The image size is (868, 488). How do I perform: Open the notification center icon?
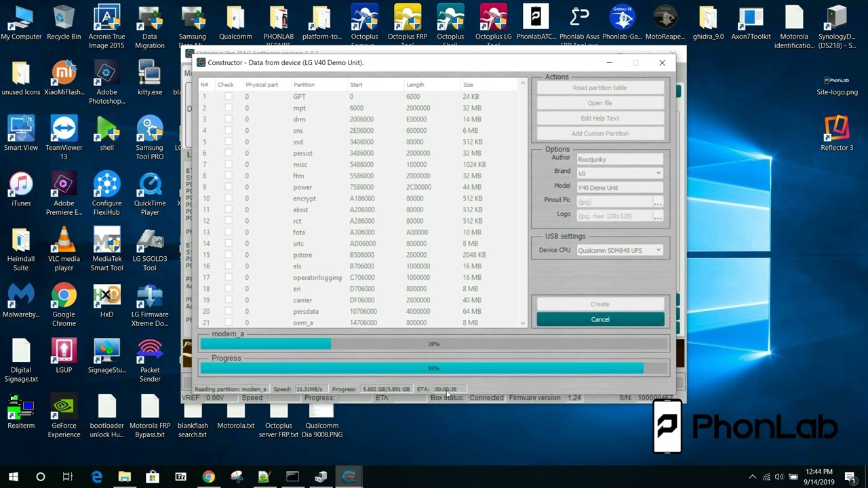pos(850,476)
